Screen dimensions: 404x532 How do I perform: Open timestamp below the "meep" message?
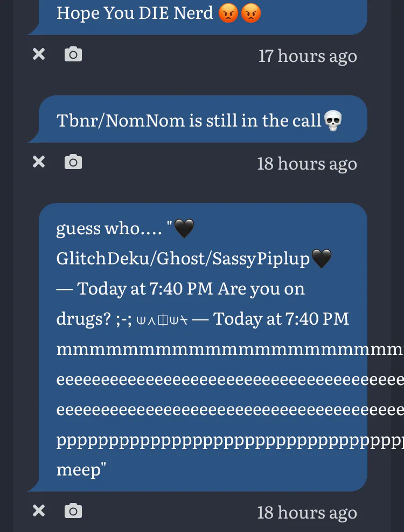click(307, 512)
